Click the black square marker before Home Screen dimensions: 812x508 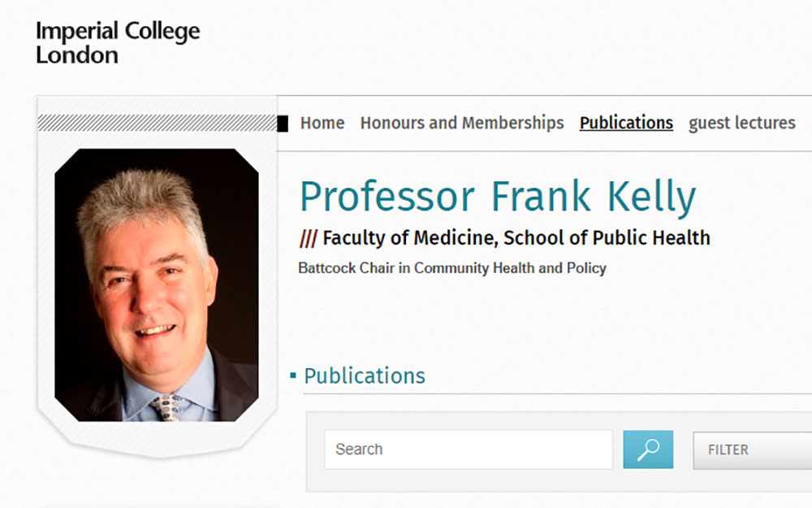click(x=283, y=124)
